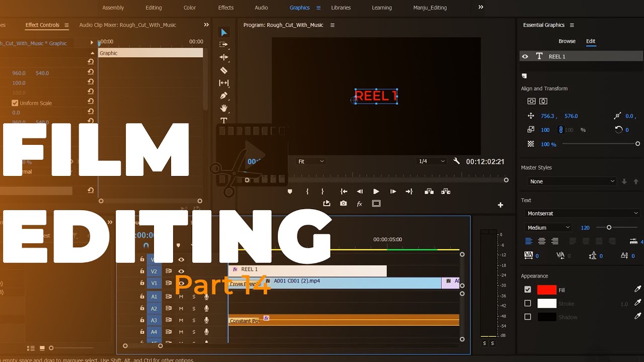Open the Browse tab in Essential Graphics
This screenshot has width=644, height=362.
[567, 41]
